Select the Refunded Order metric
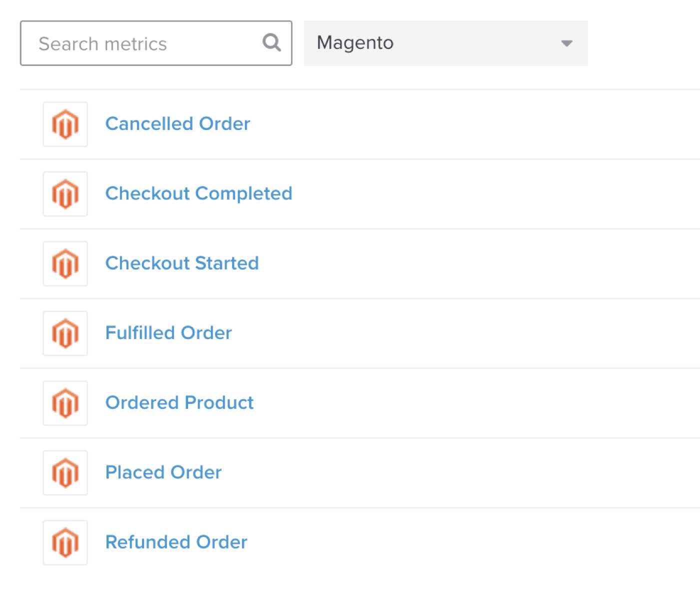Image resolution: width=700 pixels, height=591 pixels. click(176, 542)
